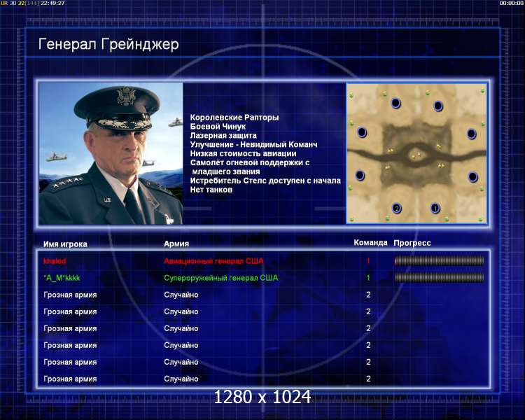Click khaled's loading progress bar
Screen dimensions: 525x420
(440, 260)
